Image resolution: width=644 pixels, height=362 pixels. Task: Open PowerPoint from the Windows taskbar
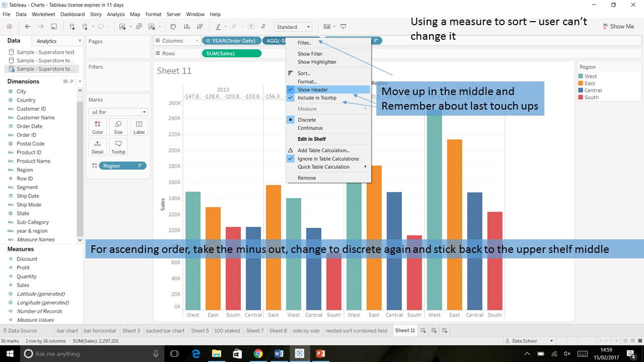(320, 353)
